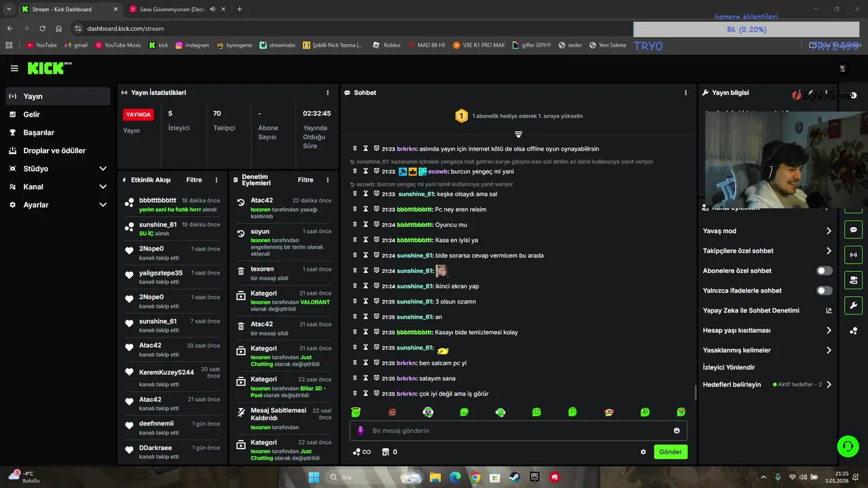
Task: Open external link icon for Yapay Zeka Sohbet Denetimi
Action: click(x=829, y=310)
